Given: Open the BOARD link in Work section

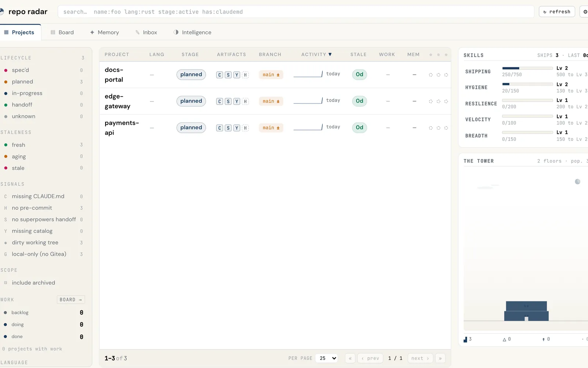Looking at the screenshot, I should click(71, 300).
